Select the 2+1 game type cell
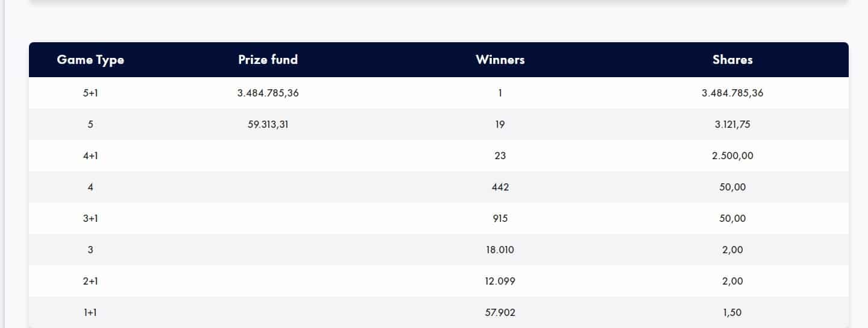868x328 pixels. coord(90,281)
